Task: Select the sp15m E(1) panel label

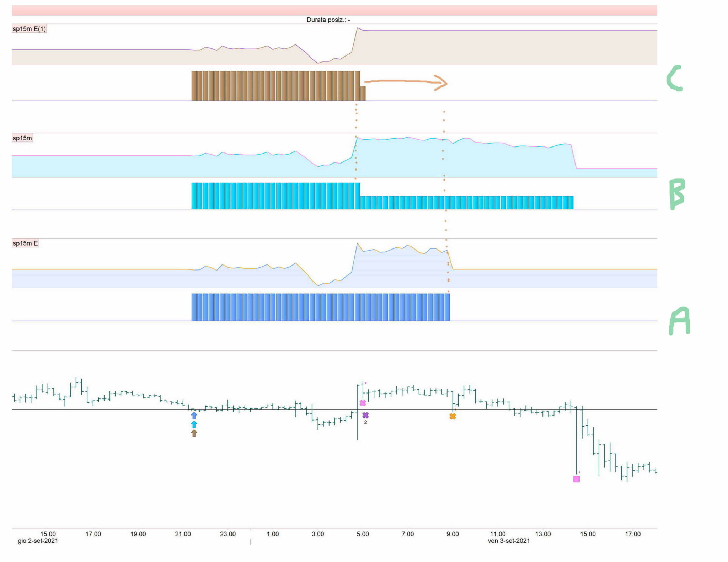Action: (x=29, y=29)
